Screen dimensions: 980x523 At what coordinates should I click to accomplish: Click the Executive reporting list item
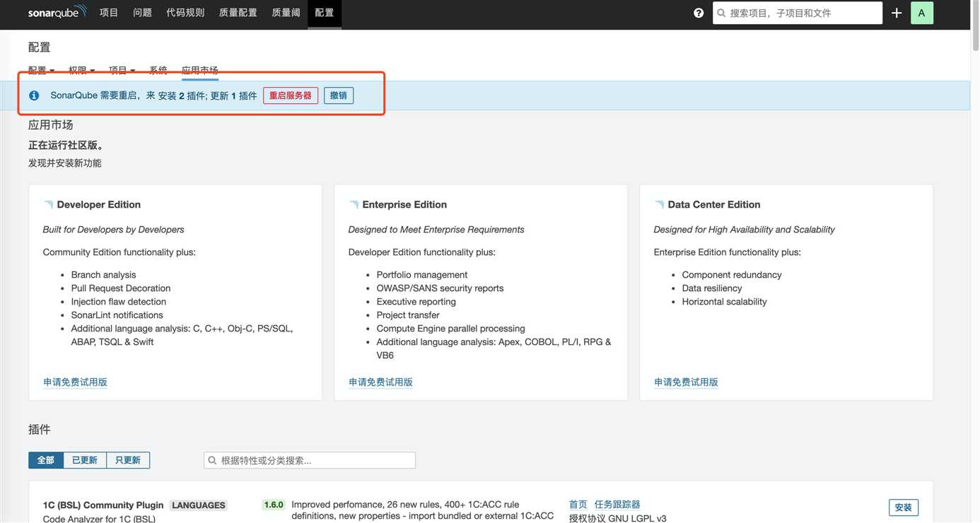(416, 302)
